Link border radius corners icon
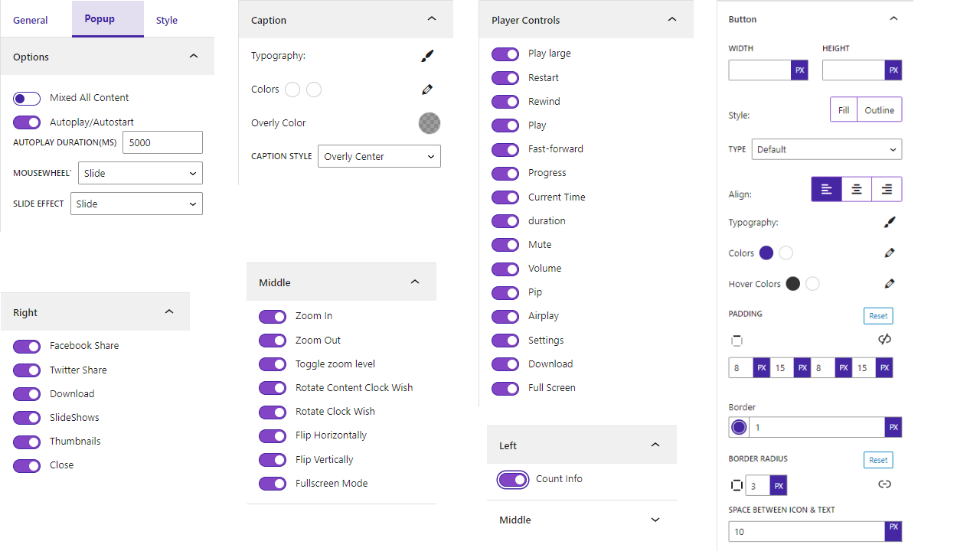980x551 pixels. pos(884,484)
